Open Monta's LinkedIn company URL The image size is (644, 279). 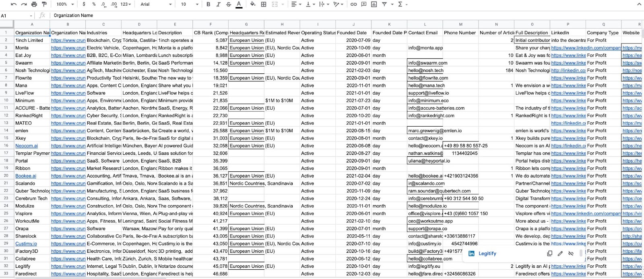(586, 48)
